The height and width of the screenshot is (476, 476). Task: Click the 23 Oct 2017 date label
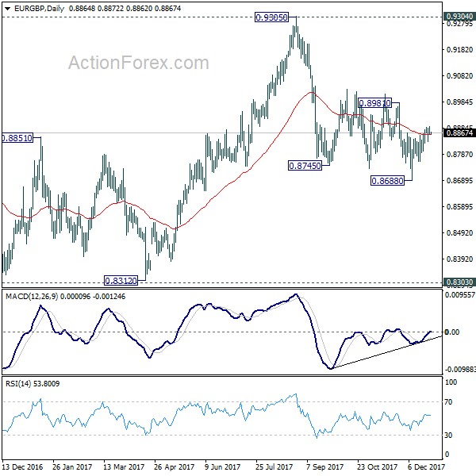tap(377, 466)
